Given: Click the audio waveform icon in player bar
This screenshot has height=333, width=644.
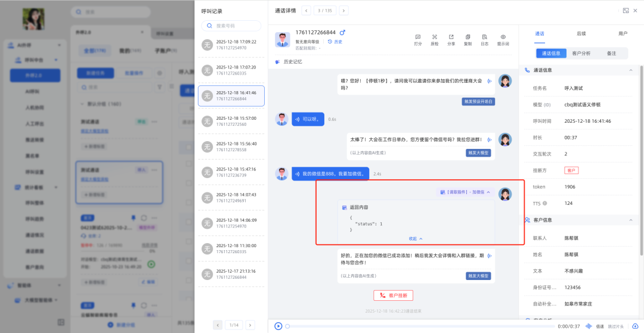Looking at the screenshot, I should point(589,326).
